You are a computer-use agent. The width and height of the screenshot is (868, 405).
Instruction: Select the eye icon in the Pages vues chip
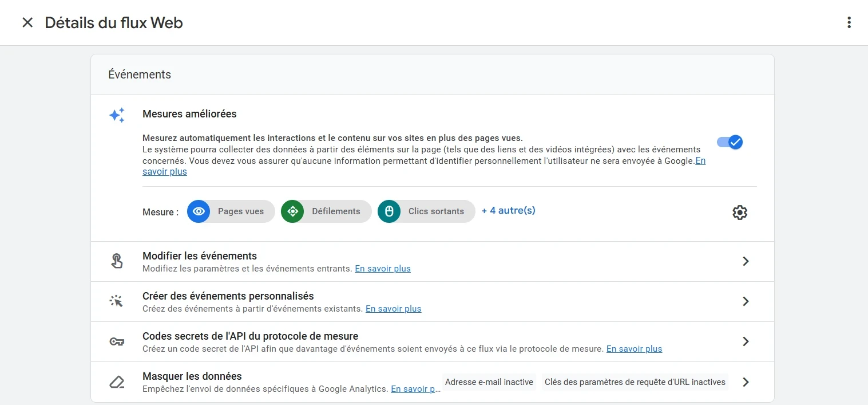pyautogui.click(x=199, y=211)
